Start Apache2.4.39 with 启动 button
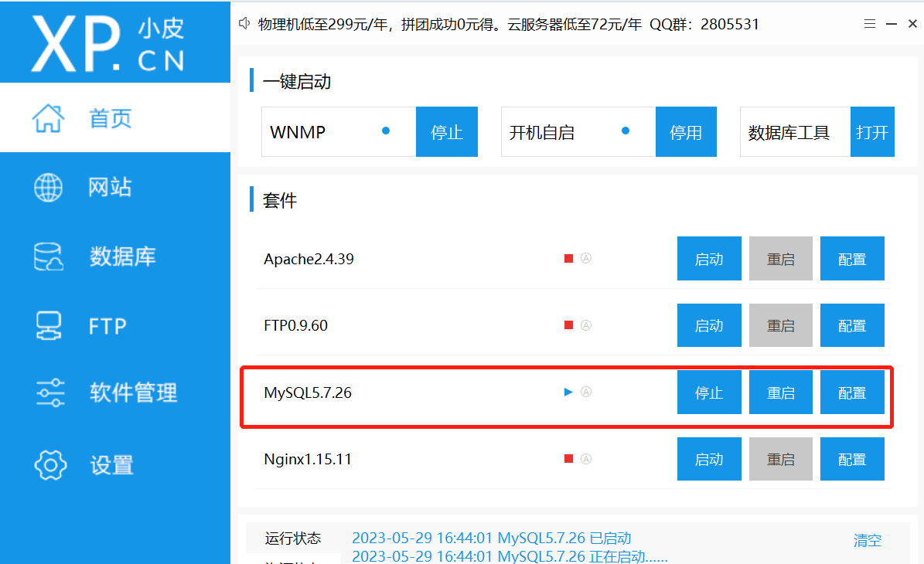The height and width of the screenshot is (564, 924). [709, 259]
